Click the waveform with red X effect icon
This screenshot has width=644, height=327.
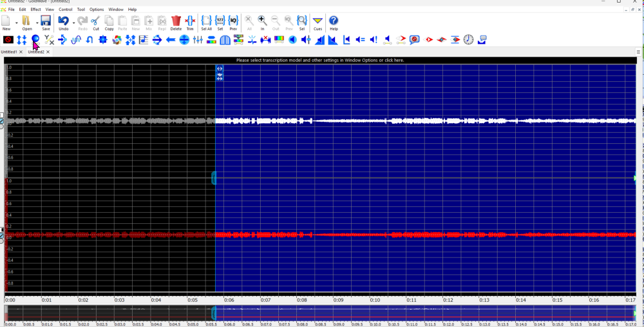[265, 40]
